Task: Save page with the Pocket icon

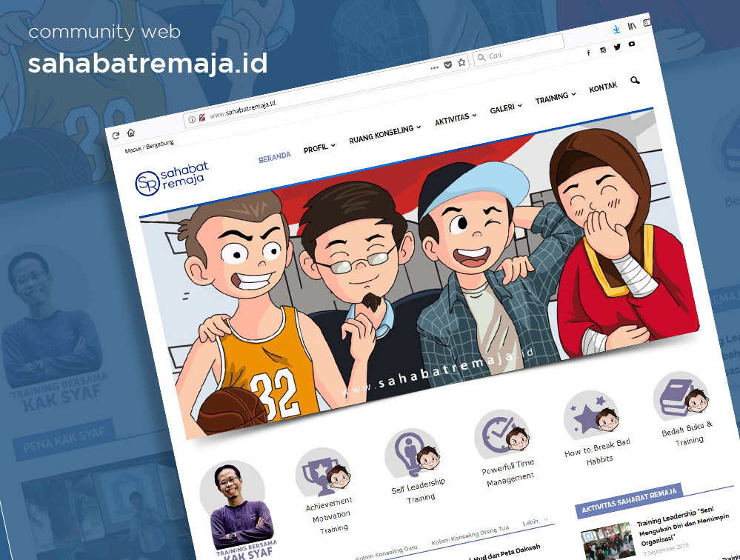Action: [448, 64]
